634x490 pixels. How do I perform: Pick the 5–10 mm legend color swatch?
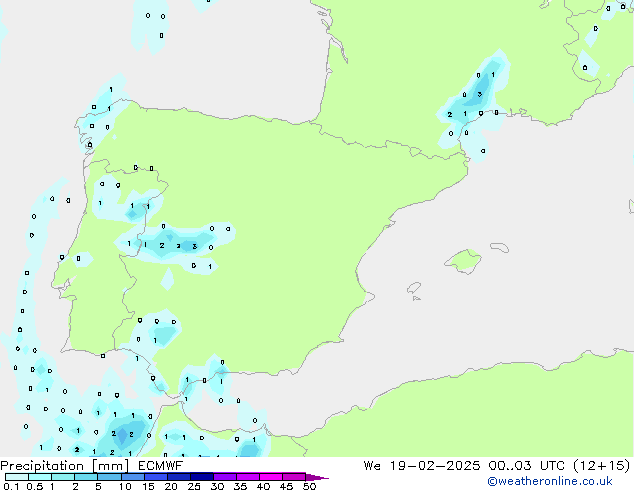[x=109, y=477]
